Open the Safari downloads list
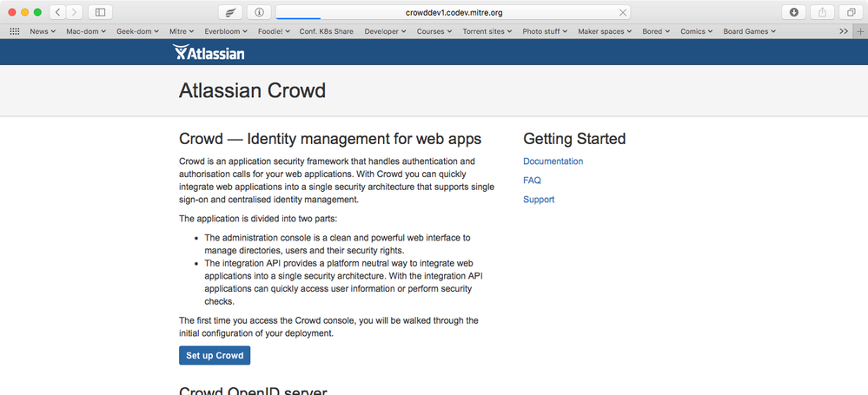 tap(794, 12)
